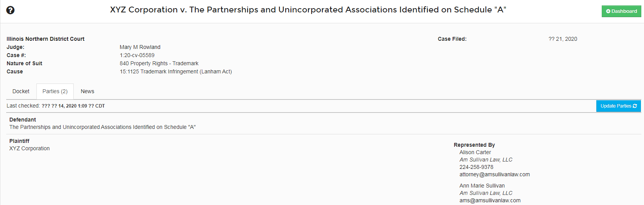644x205 pixels.
Task: Click the XYZ Corporation plaintiff name
Action: (x=29, y=148)
